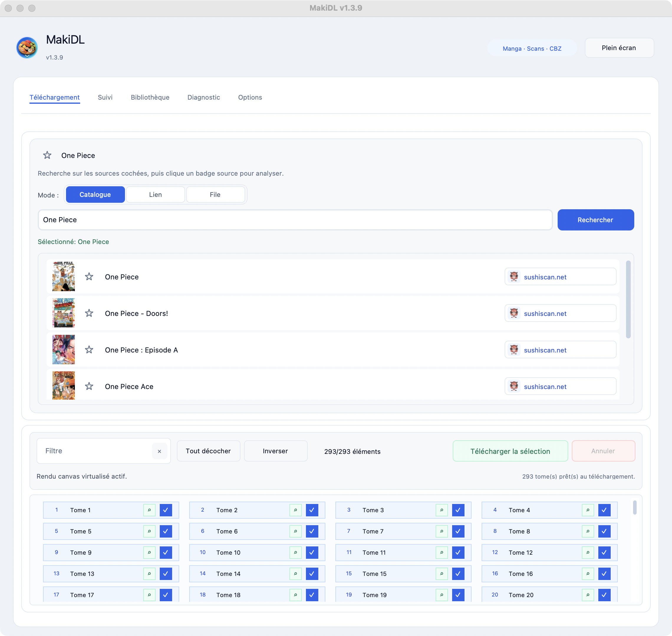Star the One Piece Ace result

click(x=89, y=386)
